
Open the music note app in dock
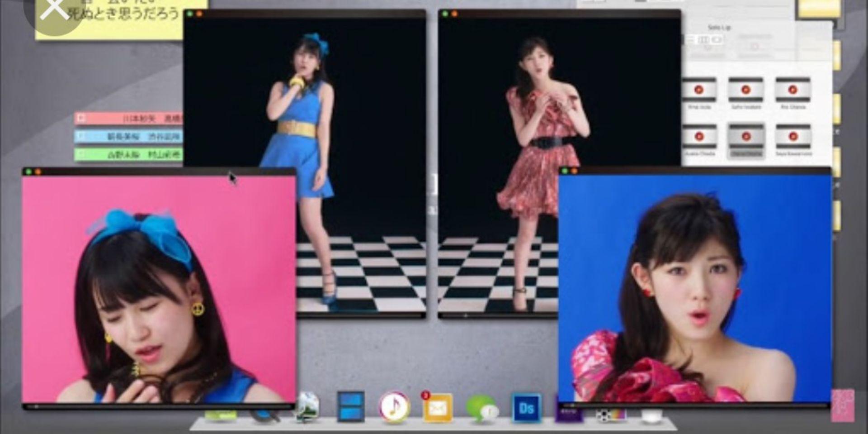[394, 407]
